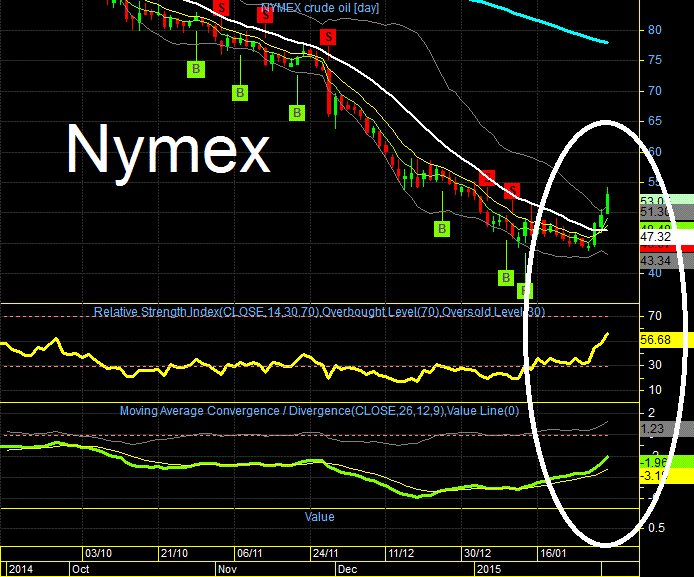Select the 65 price axis tick
This screenshot has width=694, height=577.
[x=655, y=121]
